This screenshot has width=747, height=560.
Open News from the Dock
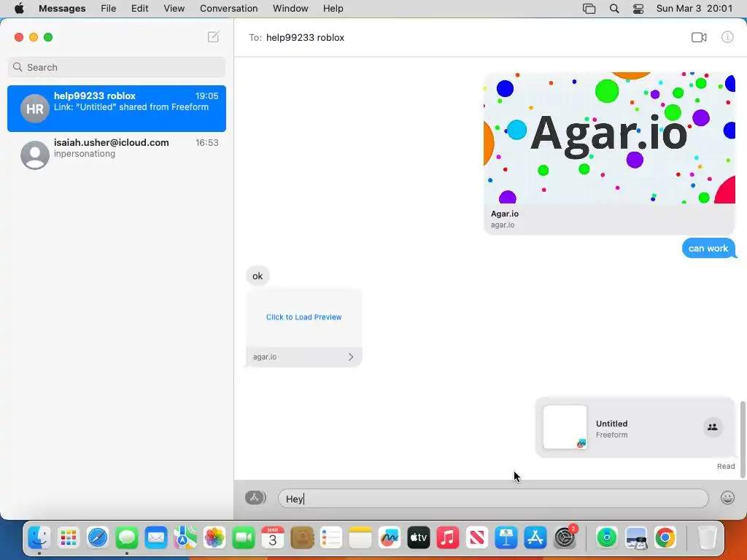(477, 537)
